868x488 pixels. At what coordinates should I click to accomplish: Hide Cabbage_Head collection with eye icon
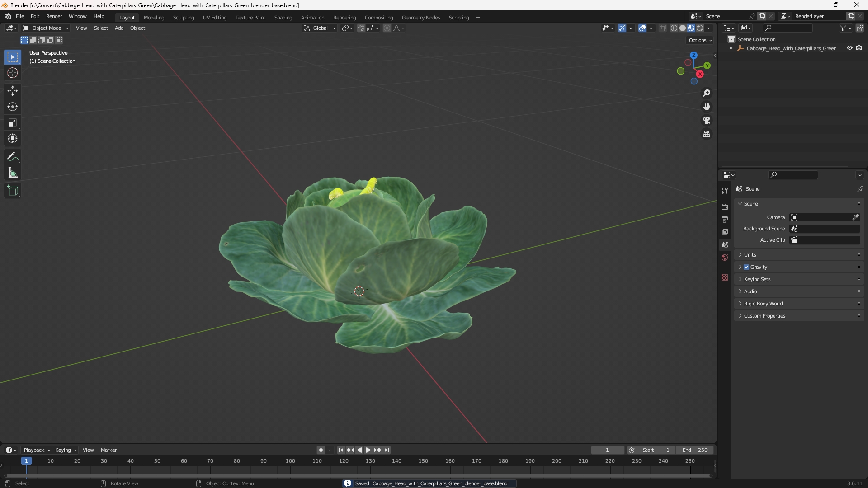click(849, 48)
